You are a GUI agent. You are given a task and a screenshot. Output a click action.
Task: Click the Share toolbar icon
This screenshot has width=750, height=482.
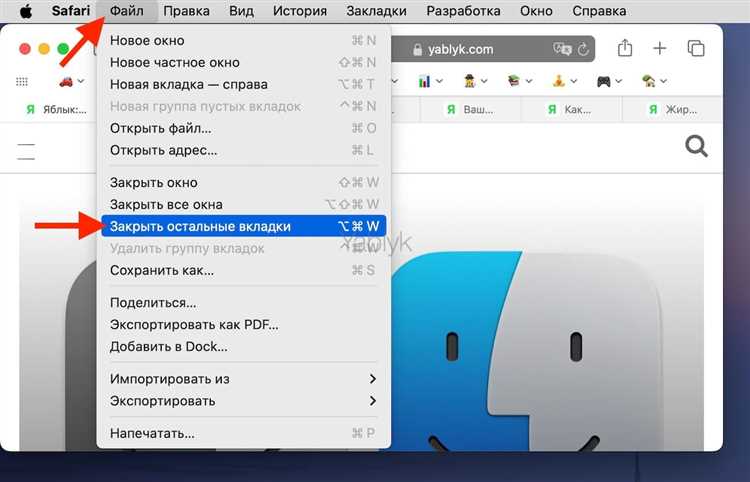(x=625, y=48)
